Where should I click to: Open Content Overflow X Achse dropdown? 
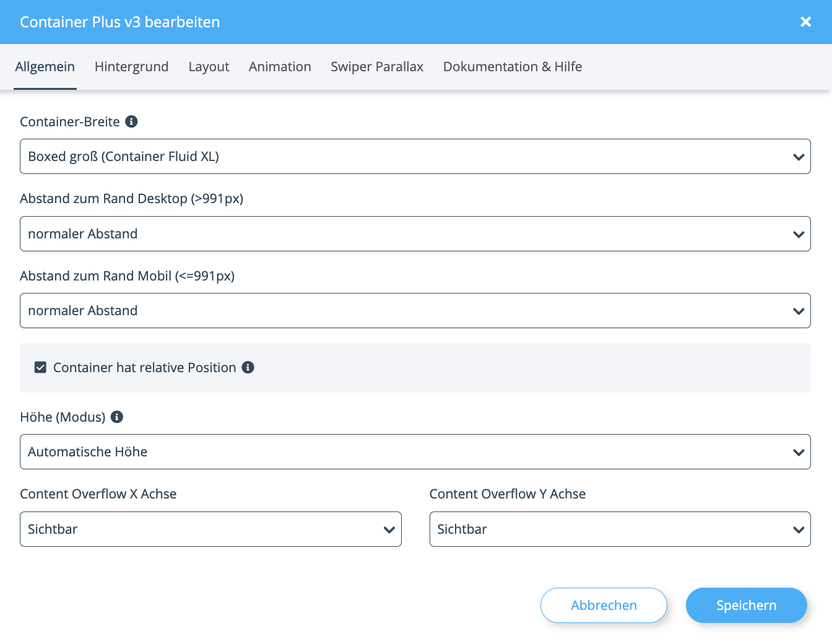[x=210, y=529]
